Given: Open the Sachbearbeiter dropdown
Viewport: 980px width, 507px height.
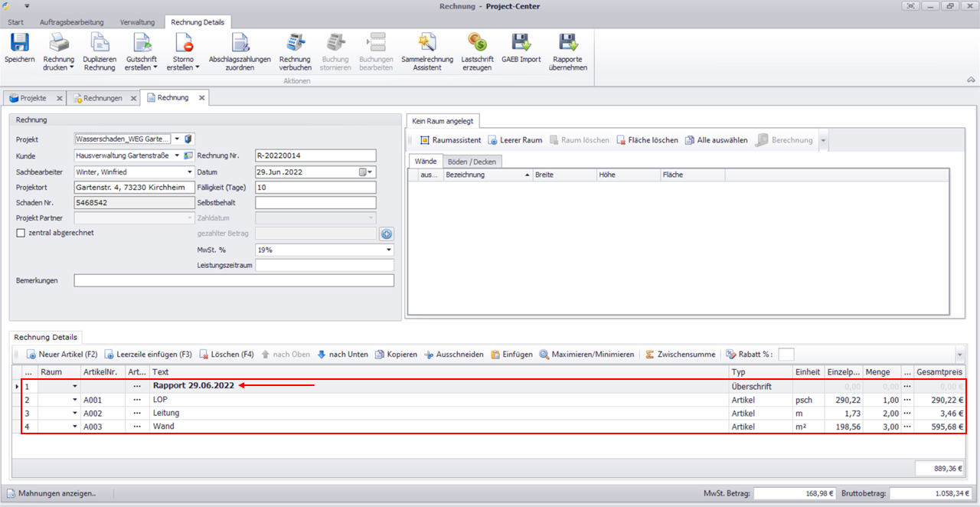Looking at the screenshot, I should (x=189, y=172).
